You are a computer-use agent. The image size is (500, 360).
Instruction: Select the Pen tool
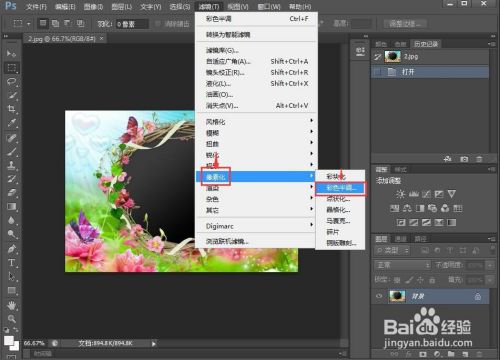coord(11,249)
